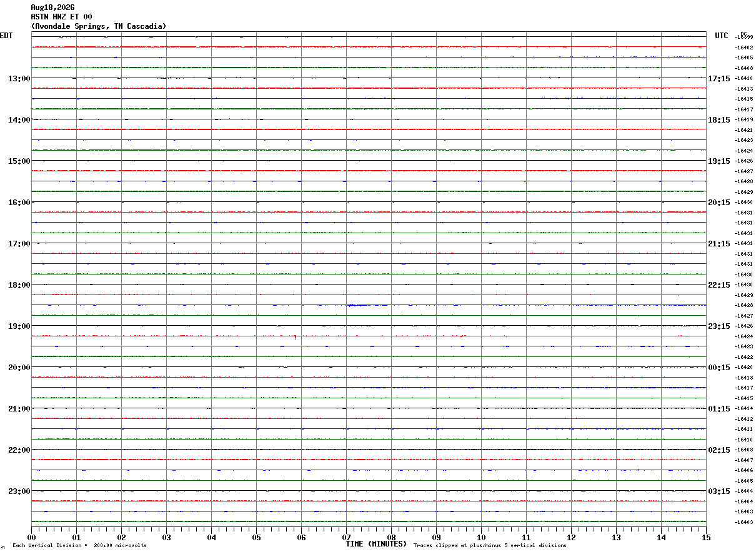Select the 23:00 EDT time label
Screen dimensions: 756x554
tap(19, 491)
